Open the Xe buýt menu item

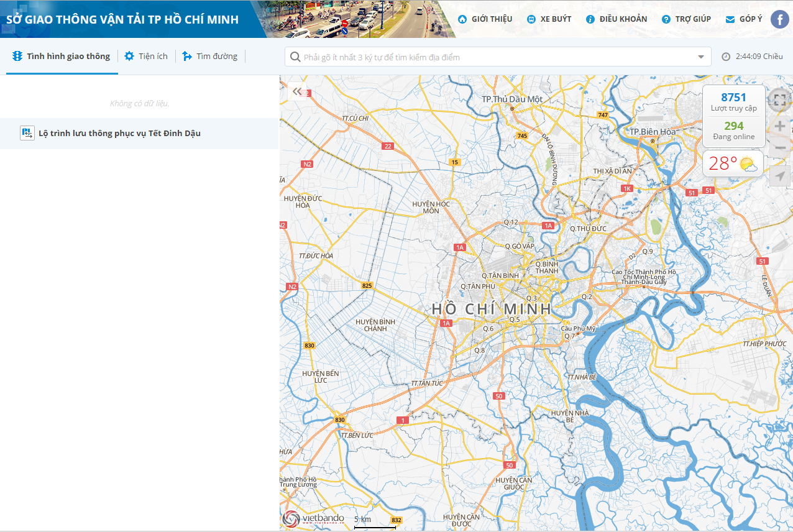549,19
